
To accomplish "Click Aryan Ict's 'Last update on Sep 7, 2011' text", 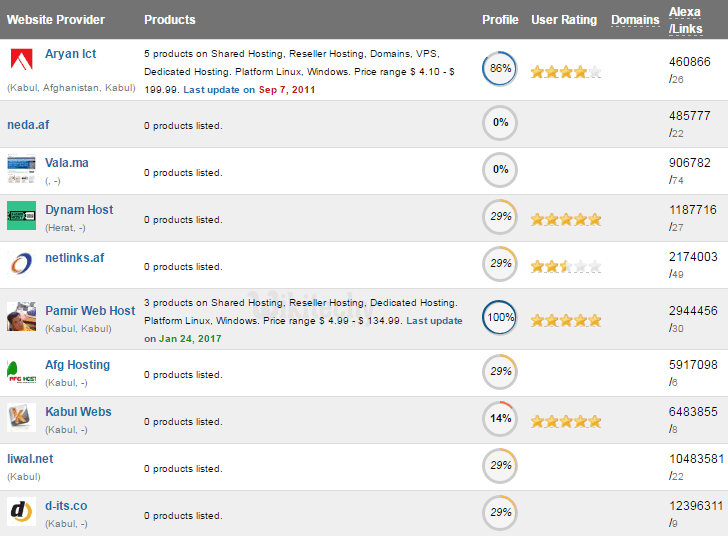I will coord(249,90).
